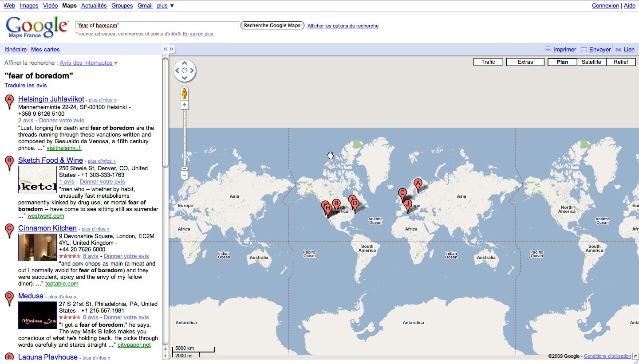Switch map to Plan view

562,62
